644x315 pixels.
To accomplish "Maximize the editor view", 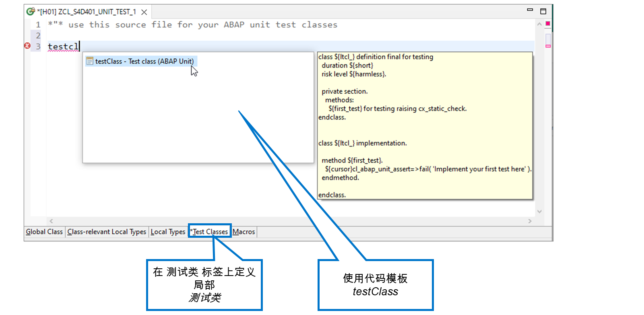I will [543, 11].
